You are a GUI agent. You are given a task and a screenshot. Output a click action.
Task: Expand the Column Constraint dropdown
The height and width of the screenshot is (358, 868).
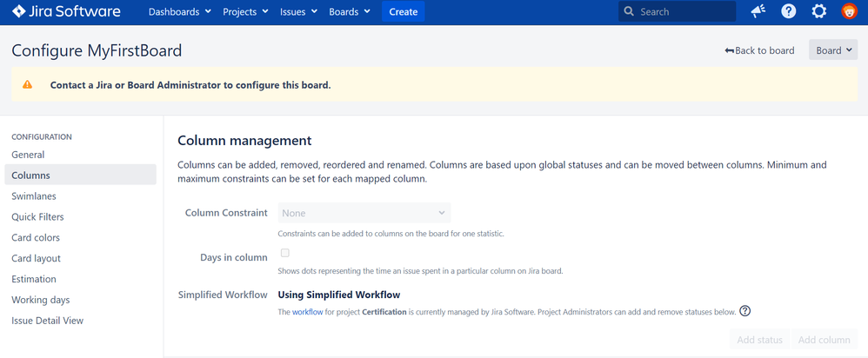(x=364, y=213)
